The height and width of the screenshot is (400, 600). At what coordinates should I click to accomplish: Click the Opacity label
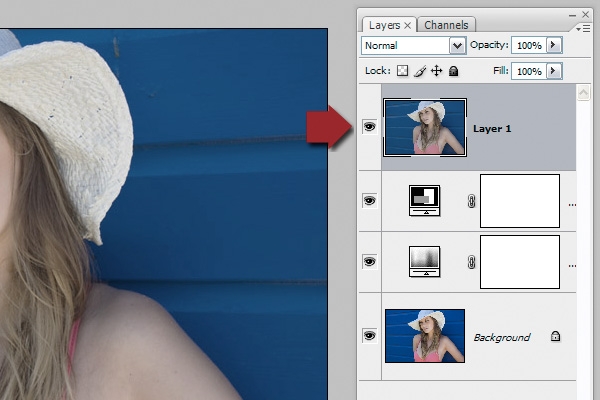pyautogui.click(x=489, y=45)
